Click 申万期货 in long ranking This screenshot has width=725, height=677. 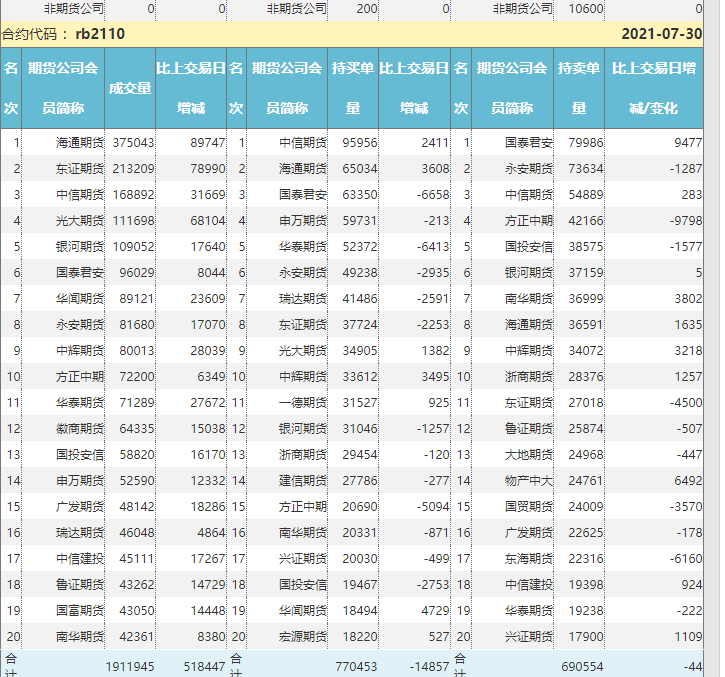click(303, 221)
